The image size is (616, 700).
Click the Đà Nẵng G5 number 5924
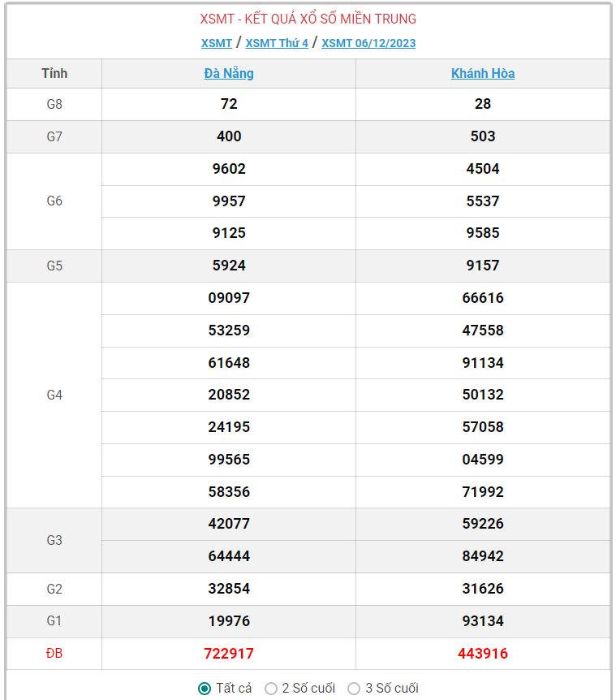point(229,266)
